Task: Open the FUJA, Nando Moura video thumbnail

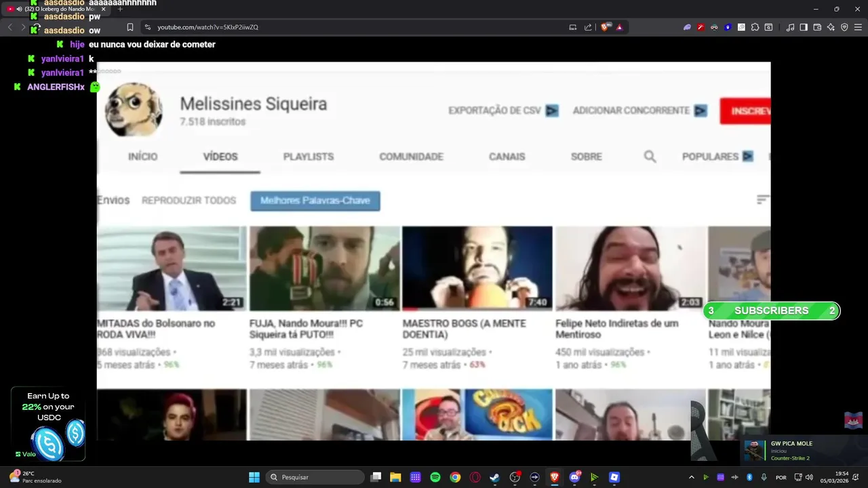Action: [x=324, y=268]
